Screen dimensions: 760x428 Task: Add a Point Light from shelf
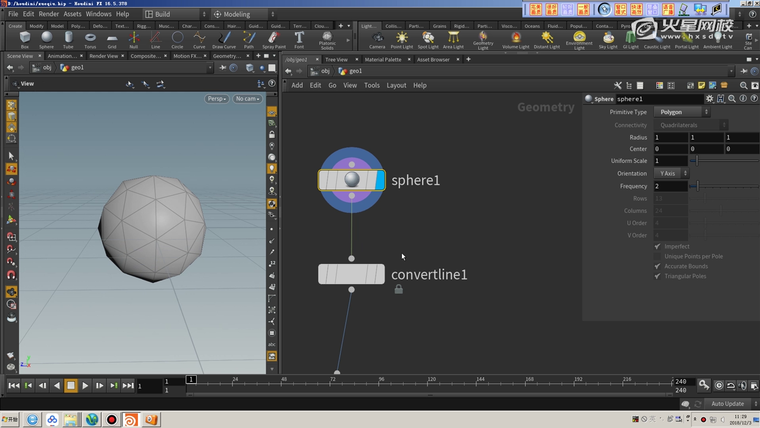pyautogui.click(x=402, y=39)
